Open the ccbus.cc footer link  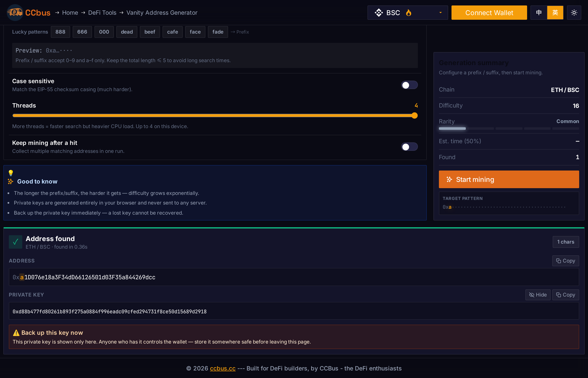223,368
